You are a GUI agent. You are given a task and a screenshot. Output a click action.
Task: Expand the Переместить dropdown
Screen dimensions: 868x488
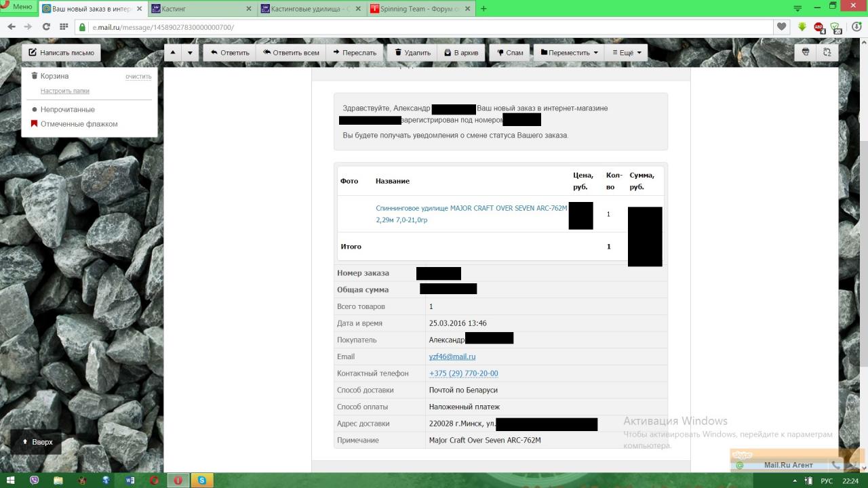[569, 52]
